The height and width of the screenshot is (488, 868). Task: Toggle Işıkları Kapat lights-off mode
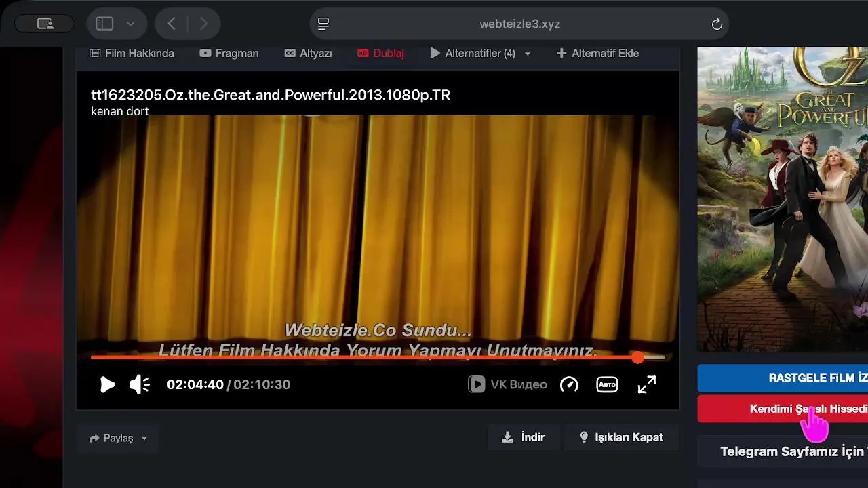pyautogui.click(x=621, y=437)
